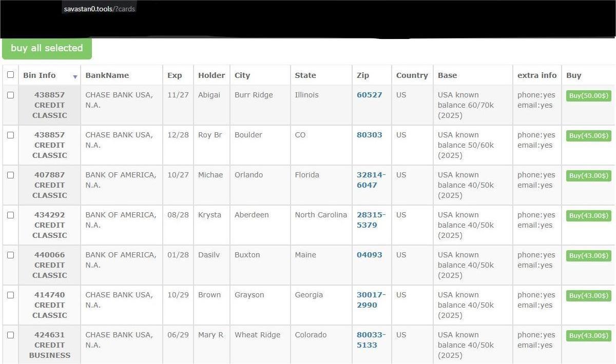Click the sort arrow beside Bin Info

(x=75, y=77)
